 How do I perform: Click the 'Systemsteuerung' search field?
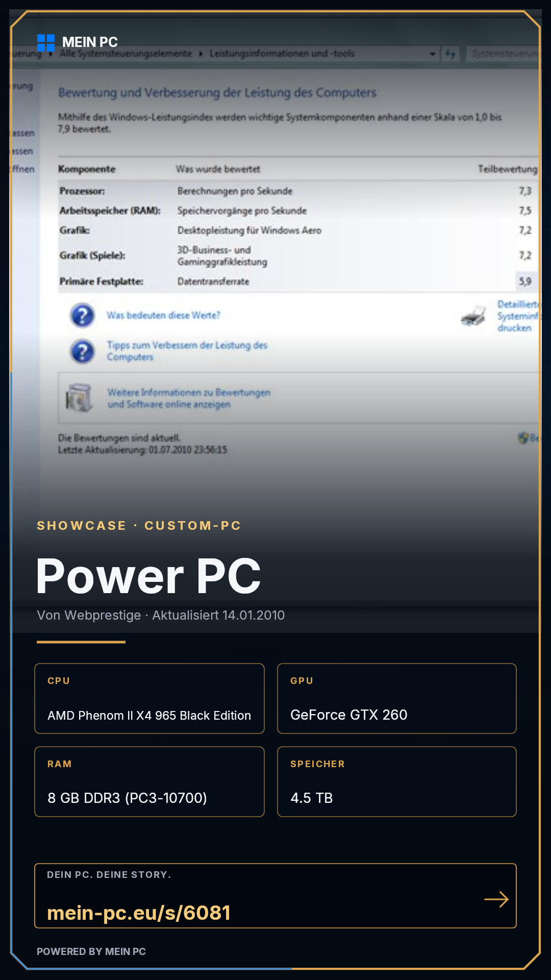[503, 54]
